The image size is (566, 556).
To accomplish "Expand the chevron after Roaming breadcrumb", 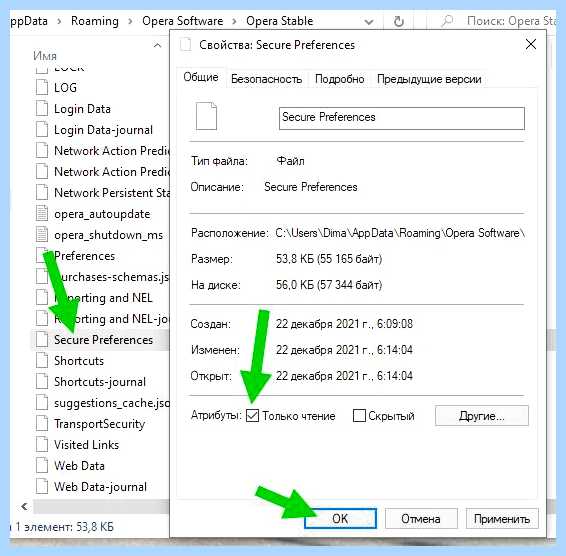I will coord(130,22).
